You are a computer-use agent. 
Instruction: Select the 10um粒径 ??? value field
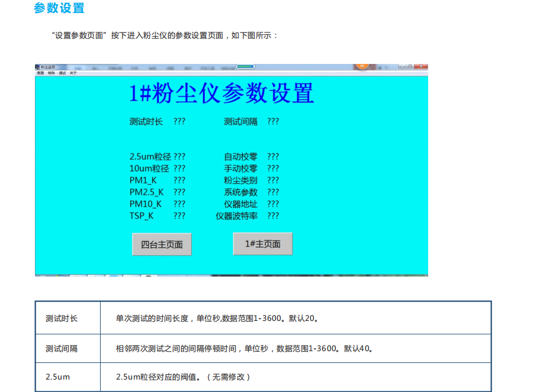[179, 168]
